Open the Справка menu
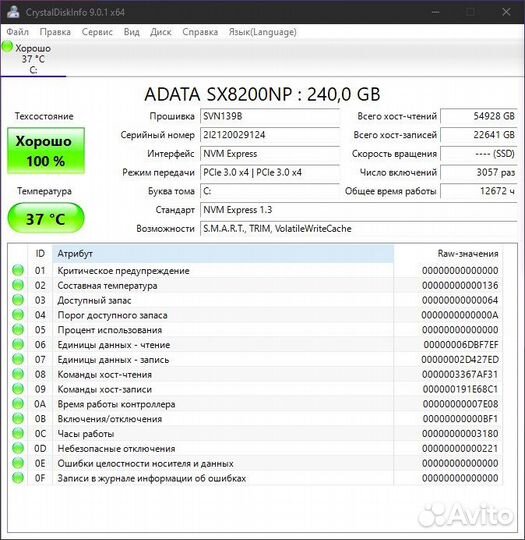 200,32
